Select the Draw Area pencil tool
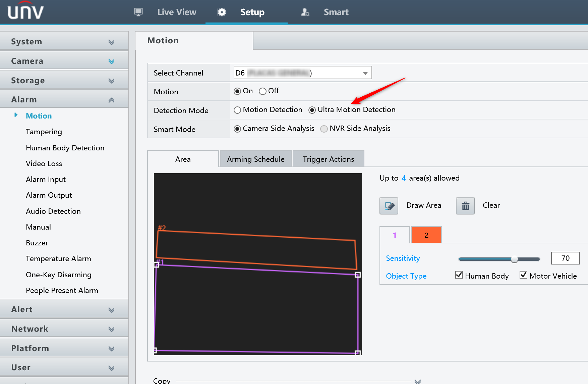 pyautogui.click(x=389, y=205)
